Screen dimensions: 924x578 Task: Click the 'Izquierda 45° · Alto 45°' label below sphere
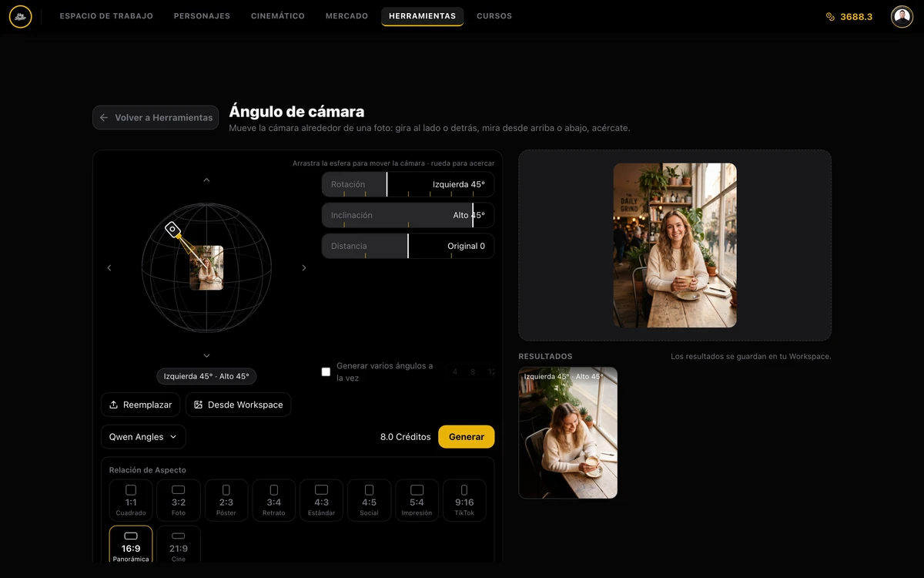(x=206, y=377)
